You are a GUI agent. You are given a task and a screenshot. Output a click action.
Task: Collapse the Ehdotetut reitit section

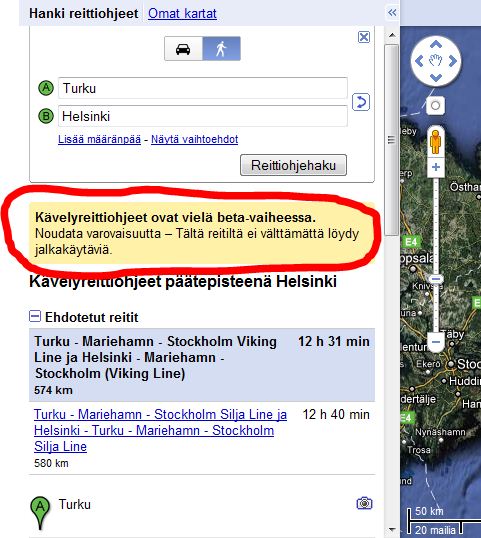pyautogui.click(x=35, y=316)
